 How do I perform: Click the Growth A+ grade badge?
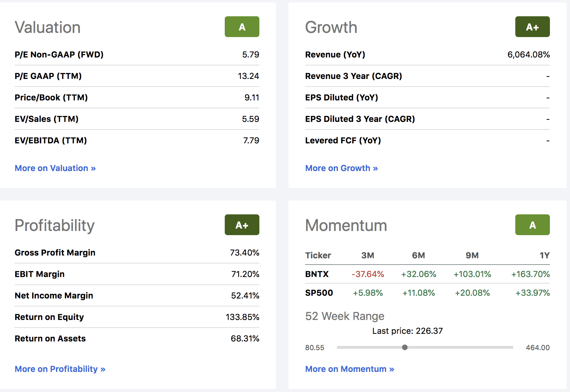click(532, 27)
